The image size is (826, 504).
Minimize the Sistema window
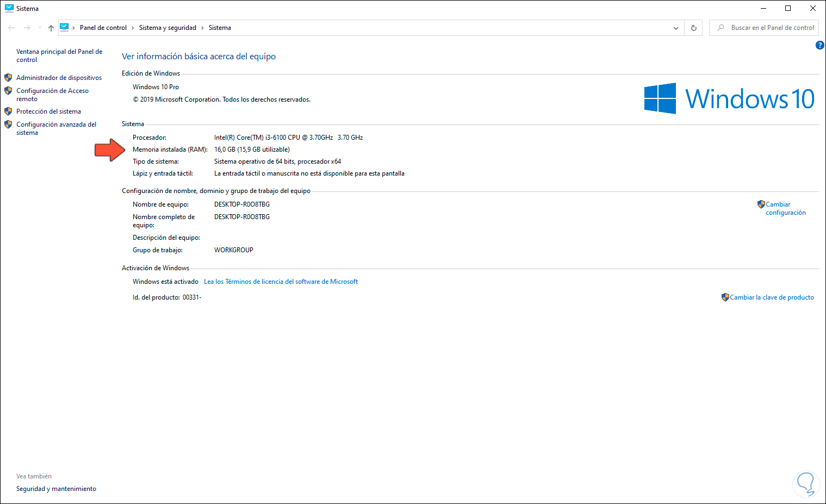coord(763,8)
